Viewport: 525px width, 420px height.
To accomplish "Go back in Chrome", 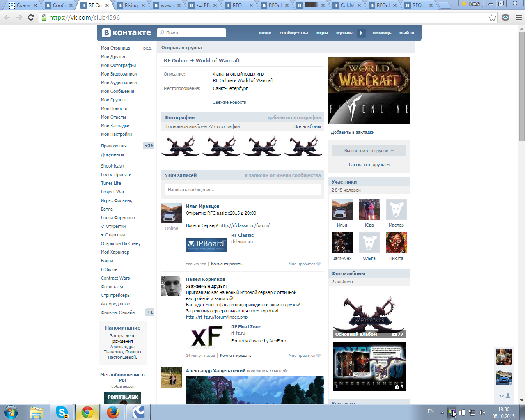I will point(7,18).
